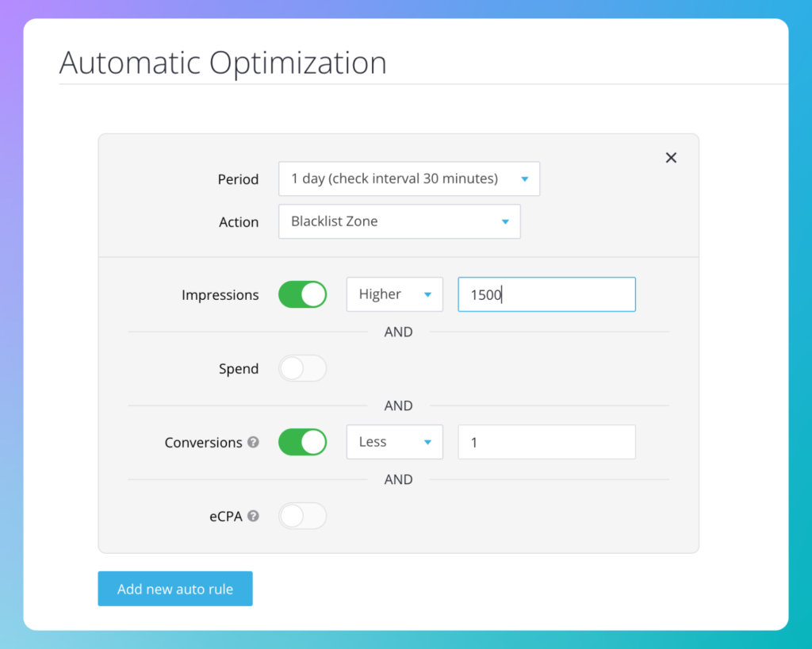Viewport: 812px width, 649px height.
Task: Click the Spend label text
Action: 239,369
